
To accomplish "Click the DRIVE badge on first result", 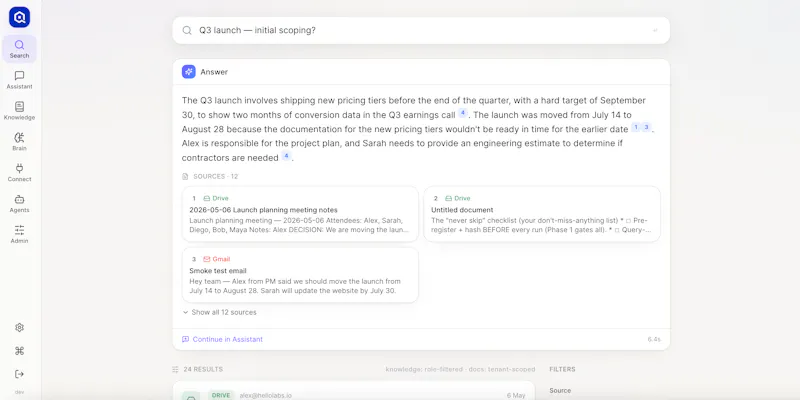I will coord(221,395).
